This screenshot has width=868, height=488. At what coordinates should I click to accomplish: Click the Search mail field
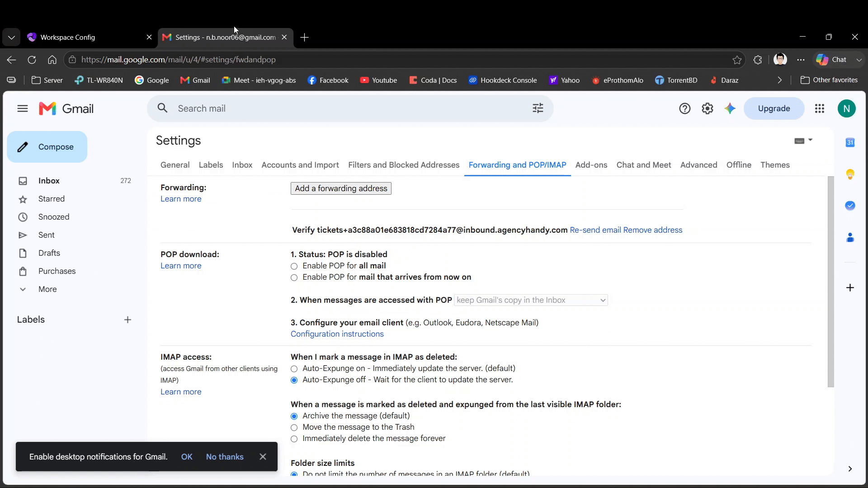coord(350,108)
